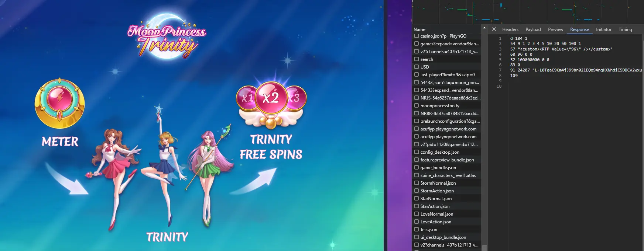Tick the StormNormal.json checkbox
This screenshot has width=644, height=251.
coord(417,183)
